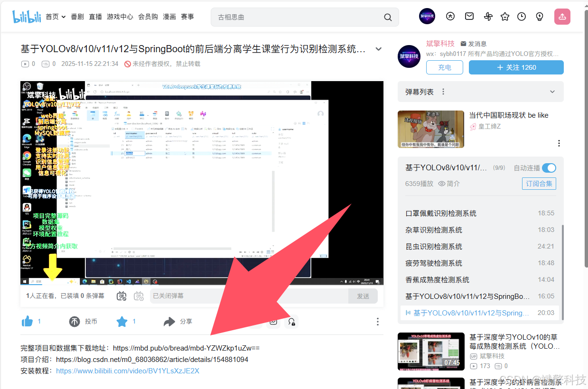Open favorites star icon in header
This screenshot has width=588, height=389.
(505, 17)
